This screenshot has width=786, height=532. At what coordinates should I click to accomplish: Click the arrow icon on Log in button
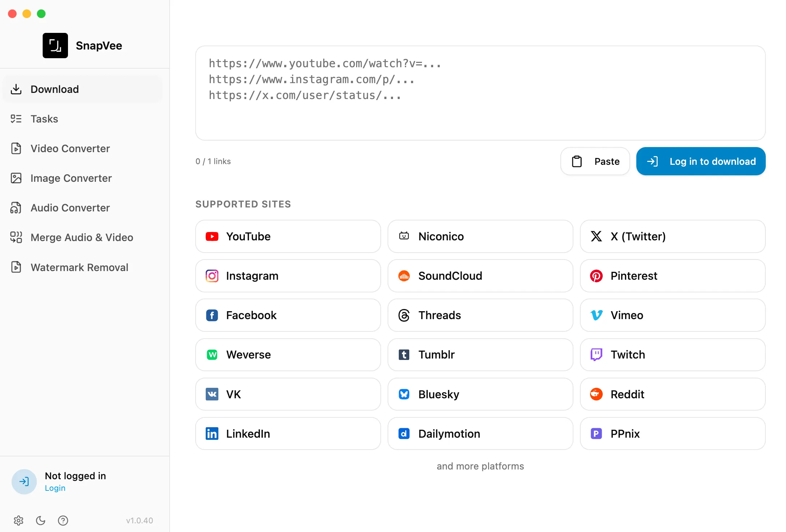pos(652,161)
